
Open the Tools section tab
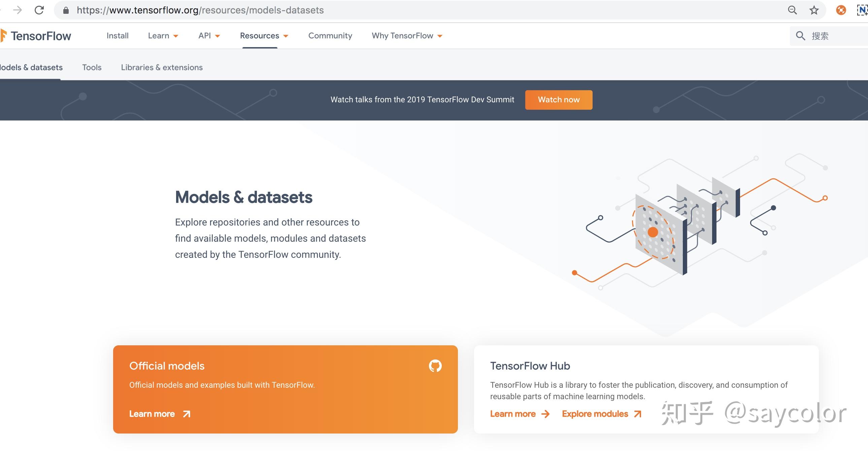click(91, 67)
